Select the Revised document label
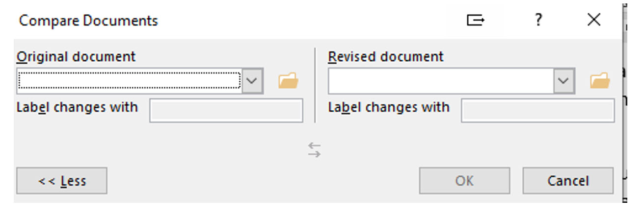 [x=386, y=56]
